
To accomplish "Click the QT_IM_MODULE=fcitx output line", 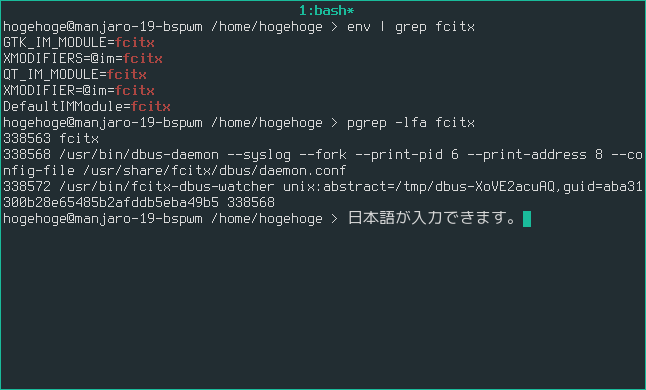I will [75, 75].
